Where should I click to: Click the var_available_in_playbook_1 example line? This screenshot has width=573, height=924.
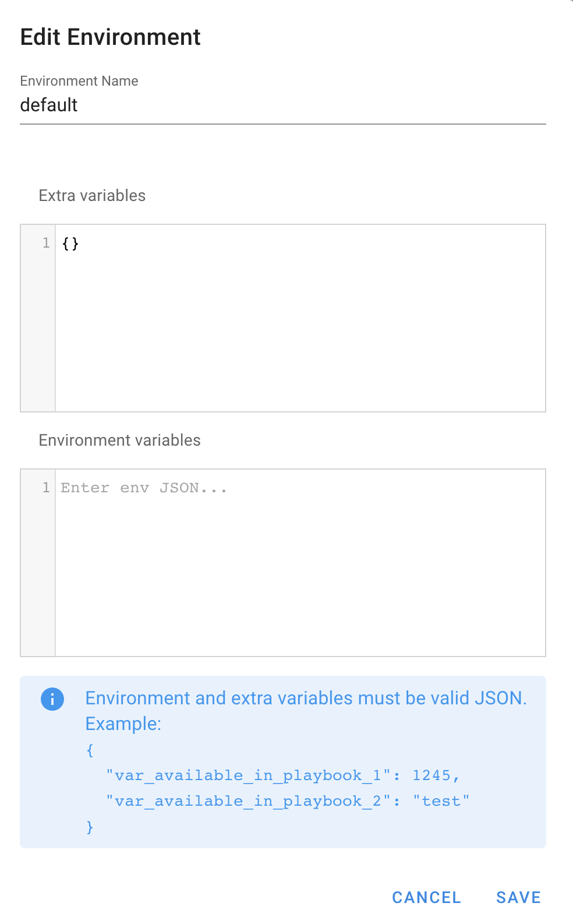pos(283,775)
